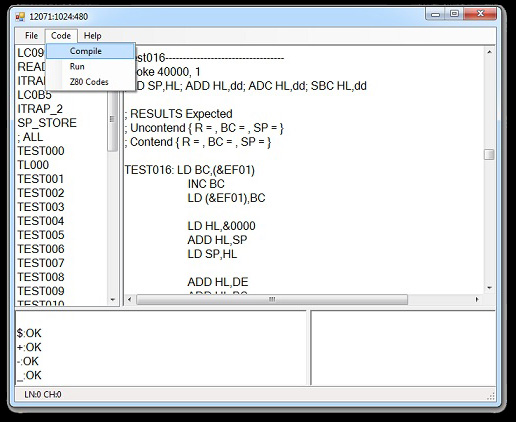Click the application icon in title bar

point(20,17)
